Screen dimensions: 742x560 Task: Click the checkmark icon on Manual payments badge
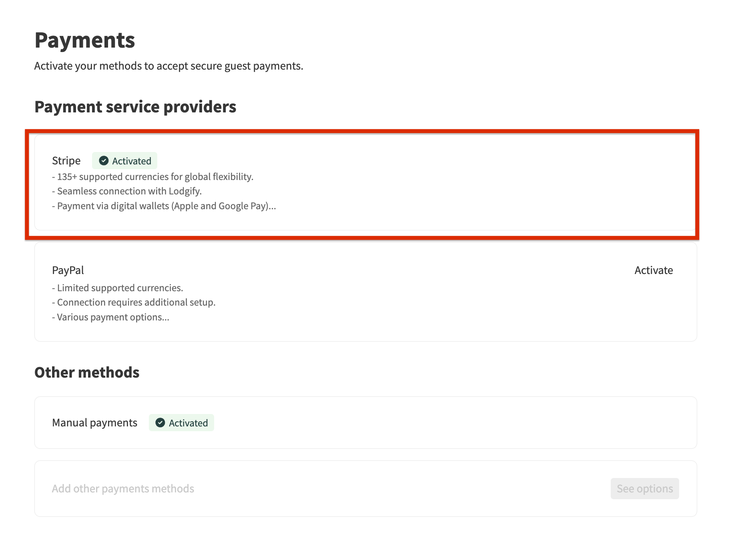point(160,423)
